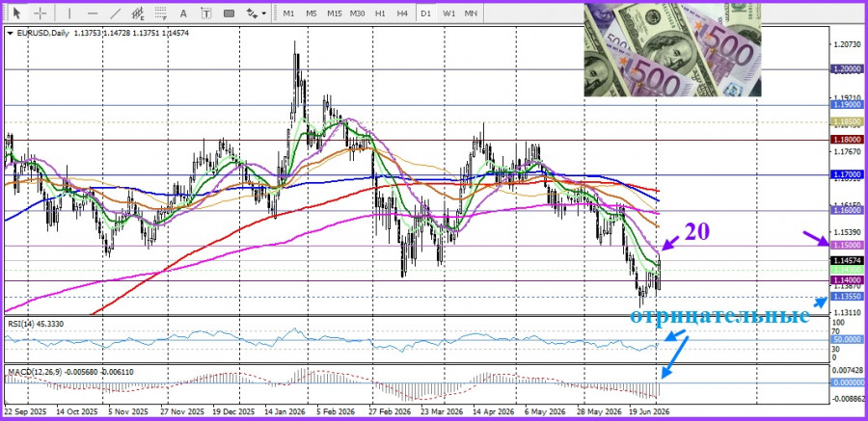Switch to M15 timeframe
The height and width of the screenshot is (421, 868).
(334, 13)
